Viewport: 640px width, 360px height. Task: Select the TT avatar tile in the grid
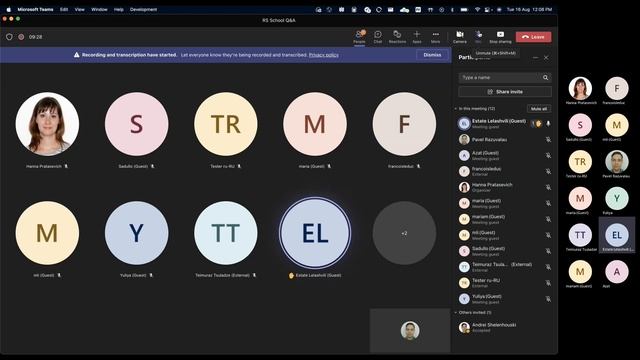(x=226, y=233)
